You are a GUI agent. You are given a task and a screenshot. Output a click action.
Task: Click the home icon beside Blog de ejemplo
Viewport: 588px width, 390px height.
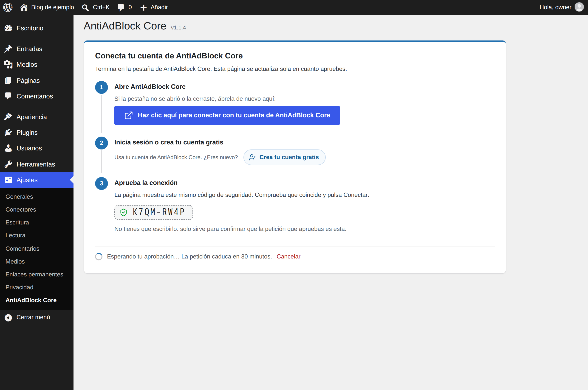pyautogui.click(x=24, y=7)
